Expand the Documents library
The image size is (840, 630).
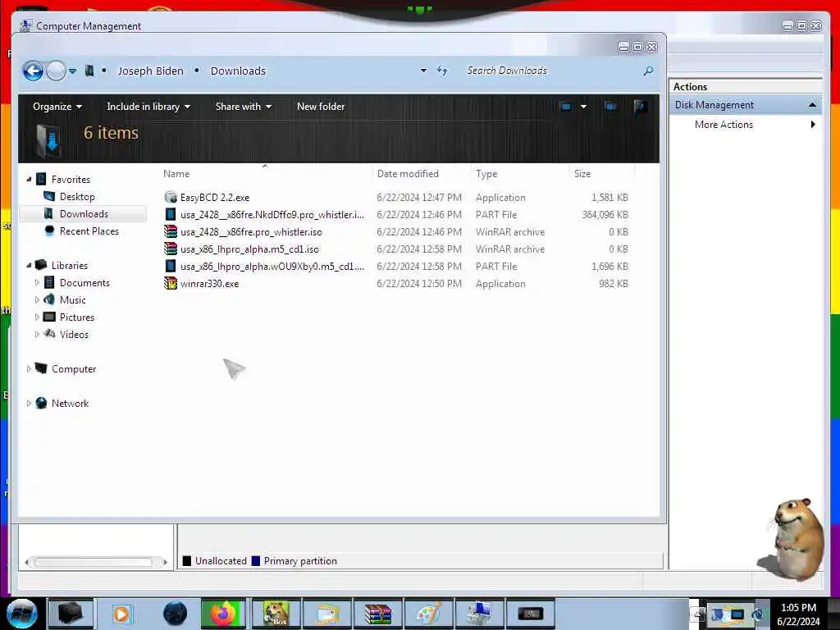pos(37,282)
